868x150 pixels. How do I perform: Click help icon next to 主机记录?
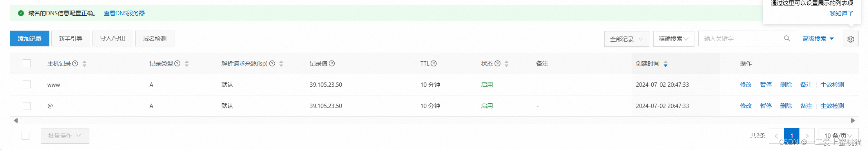point(75,63)
